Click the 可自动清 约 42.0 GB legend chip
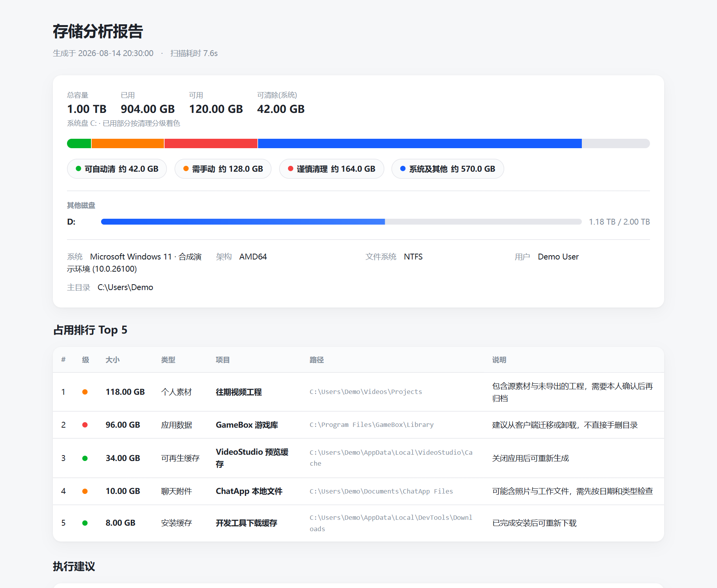This screenshot has width=717, height=588. click(x=117, y=169)
